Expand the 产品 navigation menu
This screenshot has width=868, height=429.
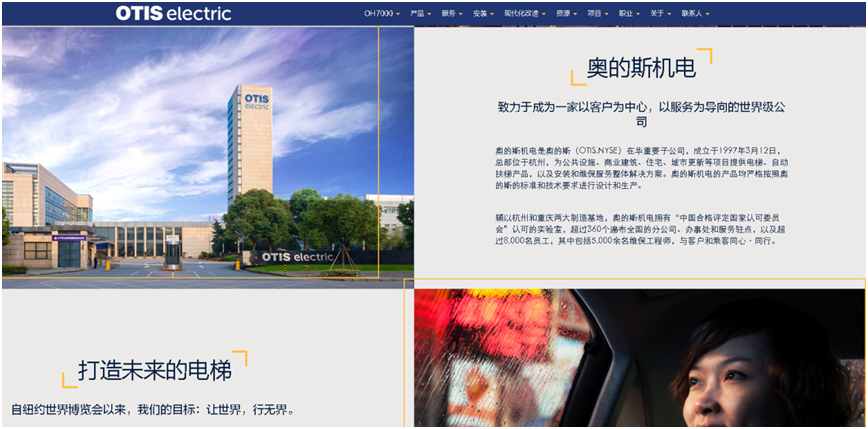420,14
